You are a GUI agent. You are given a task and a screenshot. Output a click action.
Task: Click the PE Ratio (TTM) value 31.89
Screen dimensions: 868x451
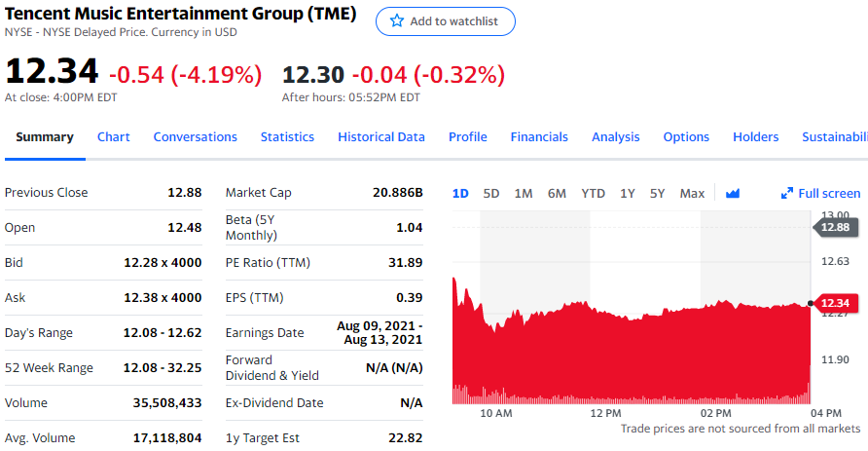(405, 263)
